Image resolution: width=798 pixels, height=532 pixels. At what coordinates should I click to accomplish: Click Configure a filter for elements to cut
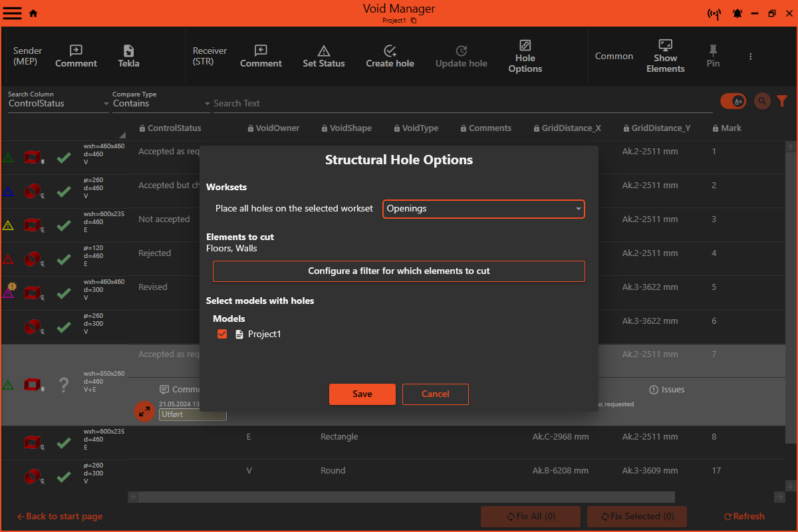(399, 271)
